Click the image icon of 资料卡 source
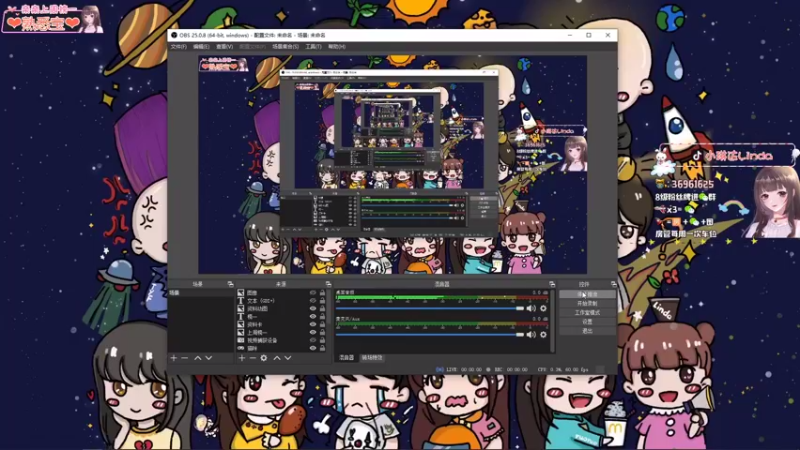This screenshot has height=450, width=800. point(241,324)
